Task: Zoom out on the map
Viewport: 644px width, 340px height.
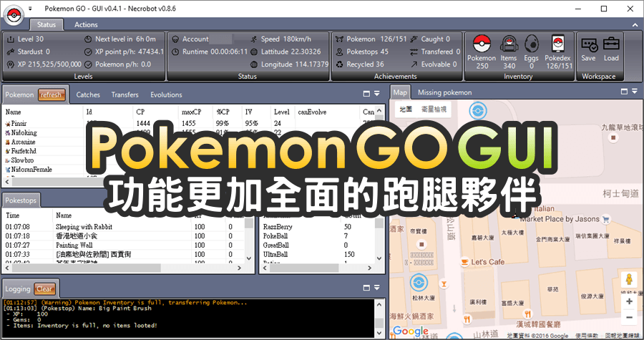Action: (629, 317)
